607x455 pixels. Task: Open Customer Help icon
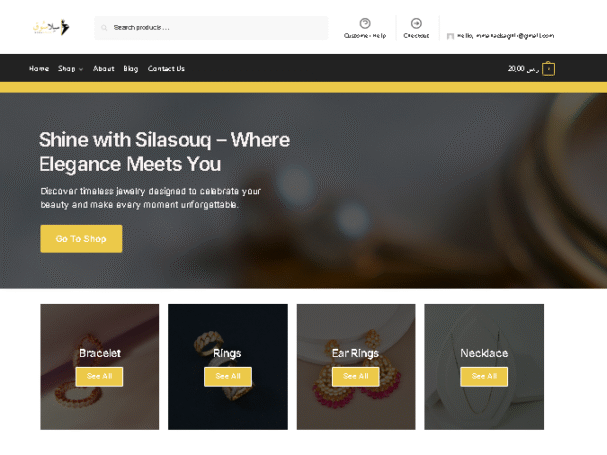point(365,23)
